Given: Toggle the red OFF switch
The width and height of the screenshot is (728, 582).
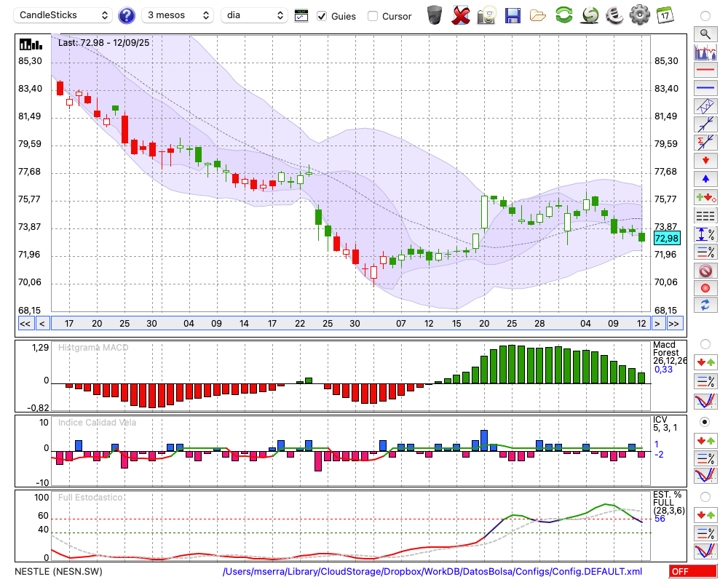Looking at the screenshot, I should click(x=693, y=571).
